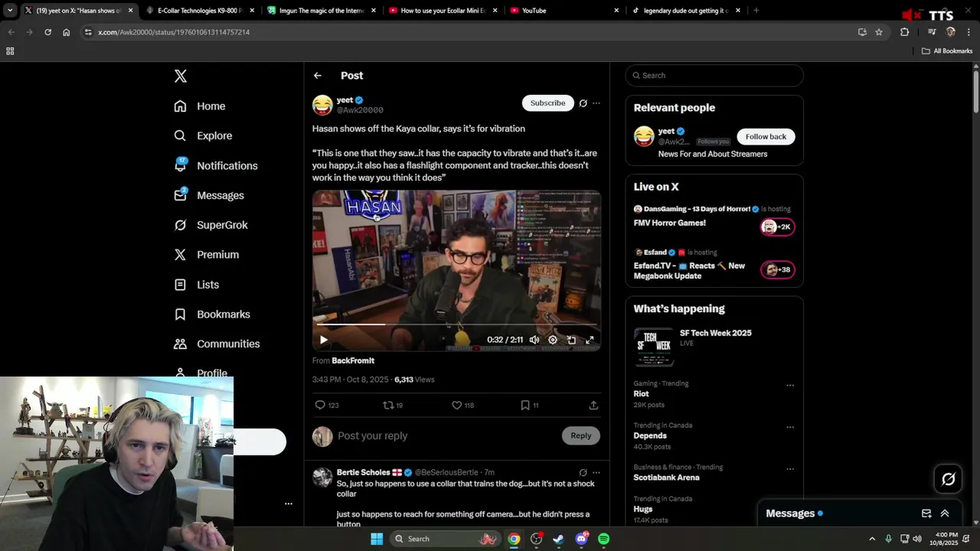
Task: Open Chrome menu three dots
Action: 969,32
